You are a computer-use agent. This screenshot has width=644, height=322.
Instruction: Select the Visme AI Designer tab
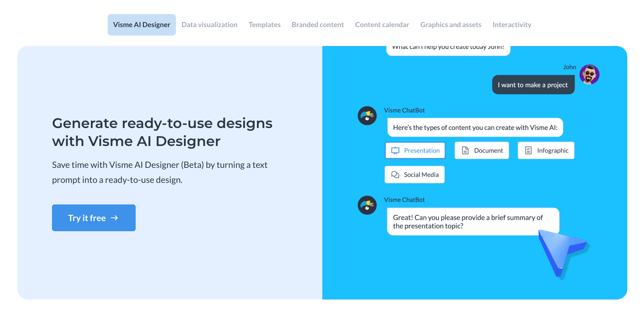coord(142,25)
